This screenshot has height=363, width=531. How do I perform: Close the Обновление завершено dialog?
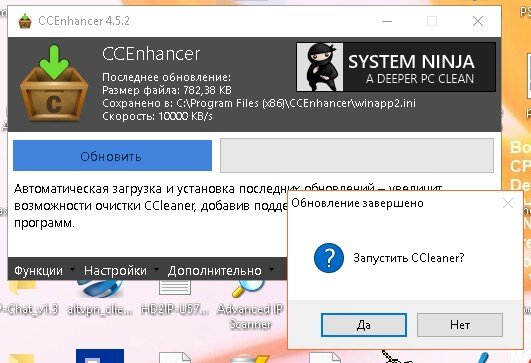pos(508,203)
